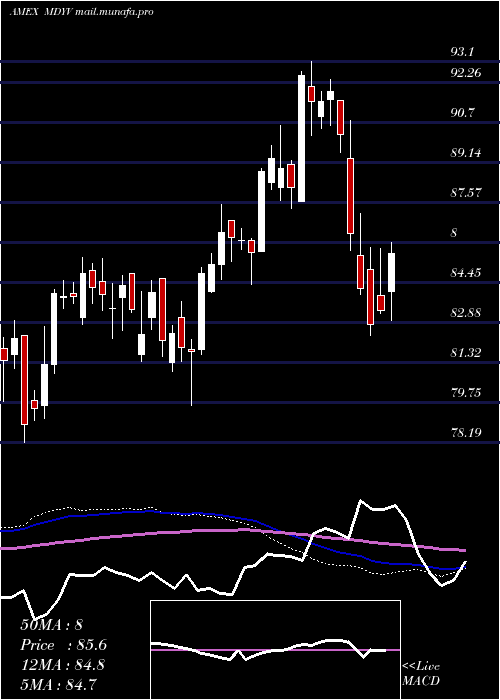Select the 'Price : 85.6' readout

pyautogui.click(x=64, y=645)
